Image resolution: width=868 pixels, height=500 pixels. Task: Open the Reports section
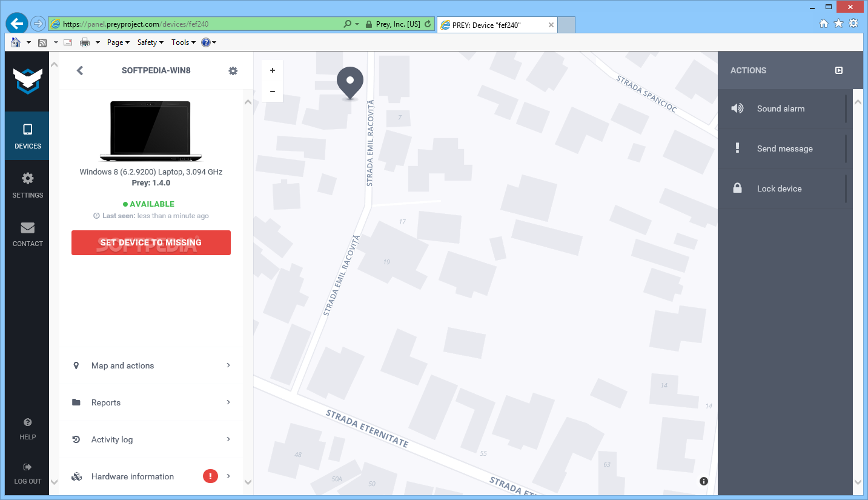151,402
